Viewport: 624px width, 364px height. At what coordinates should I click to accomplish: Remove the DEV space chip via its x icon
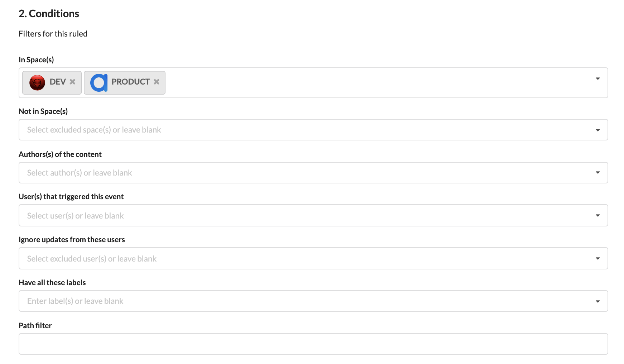tap(73, 82)
